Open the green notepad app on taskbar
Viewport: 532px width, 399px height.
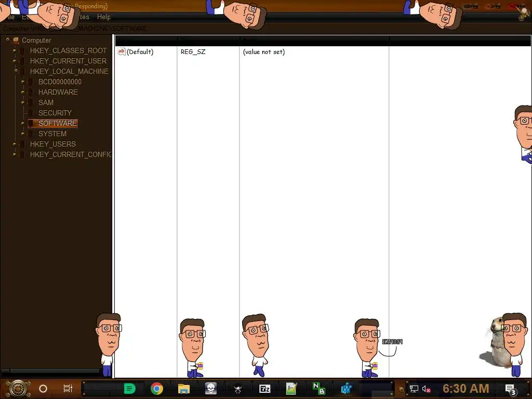point(291,389)
